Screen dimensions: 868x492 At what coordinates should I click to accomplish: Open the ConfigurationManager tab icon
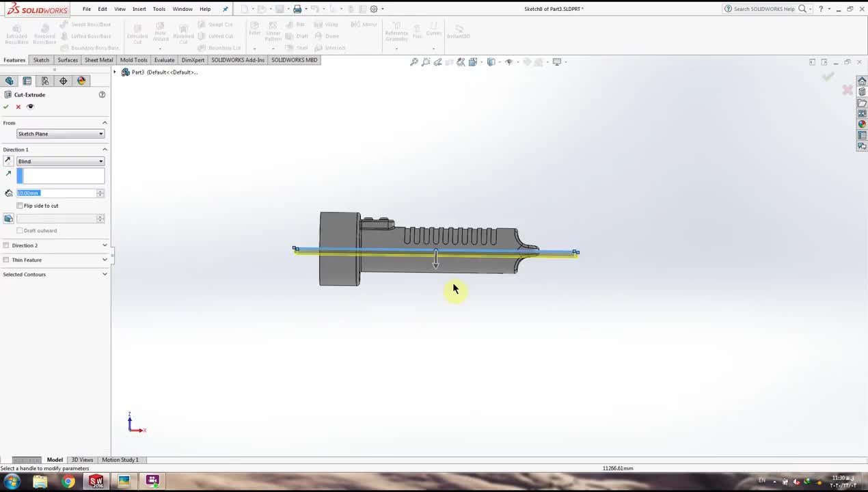(x=45, y=81)
